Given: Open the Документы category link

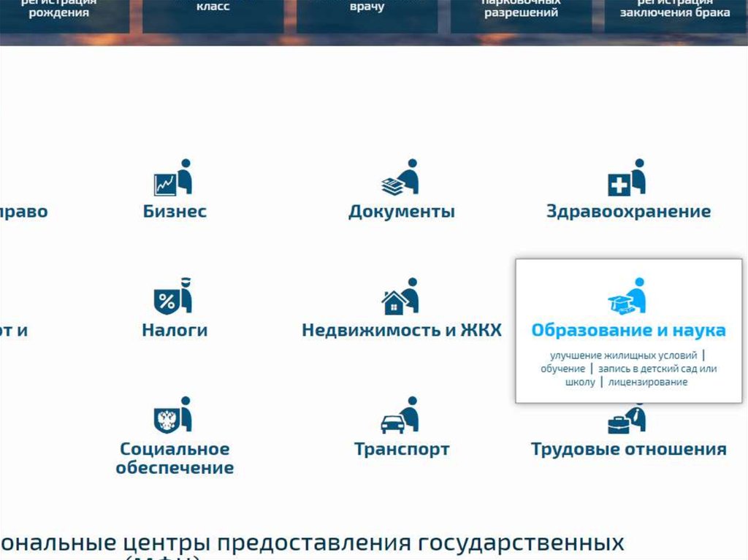Looking at the screenshot, I should coord(402,211).
